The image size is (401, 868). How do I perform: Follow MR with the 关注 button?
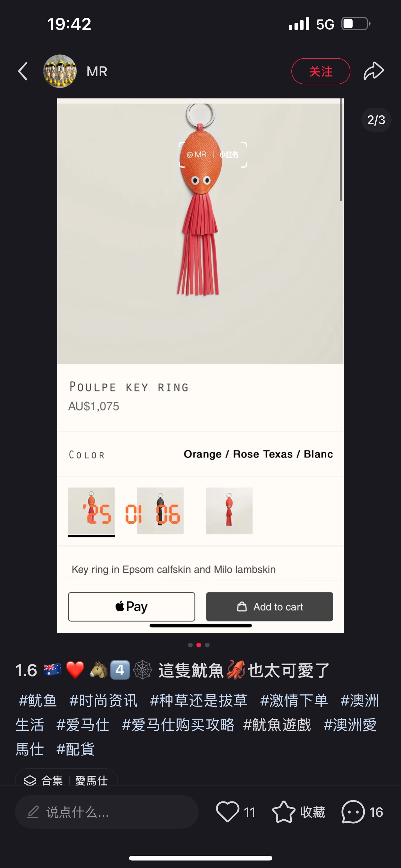click(320, 71)
